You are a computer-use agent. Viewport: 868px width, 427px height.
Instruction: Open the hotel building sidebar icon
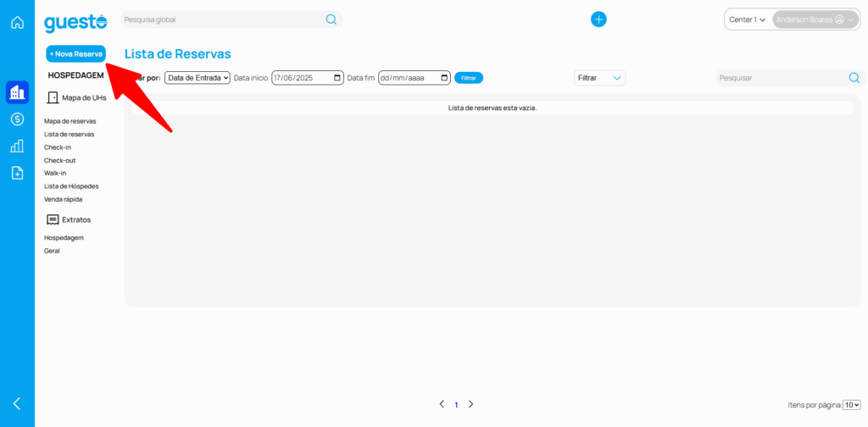(x=17, y=92)
